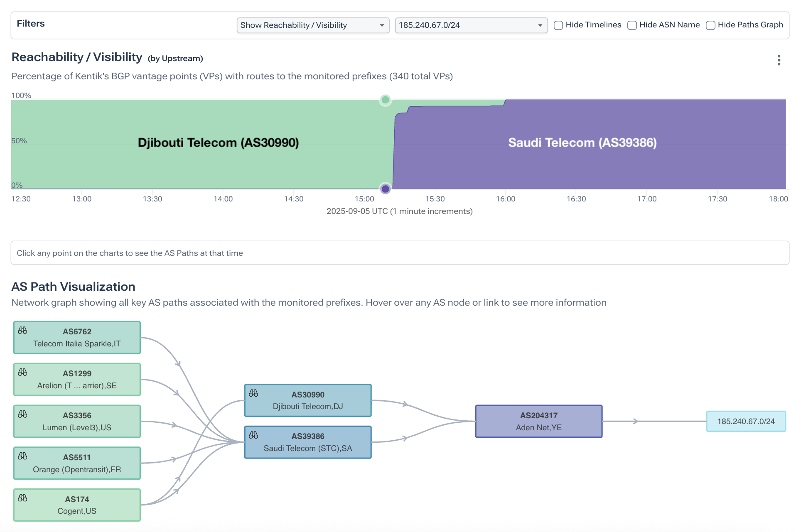Select the AS1299 Arelion node
This screenshot has width=801, height=532.
pyautogui.click(x=77, y=380)
